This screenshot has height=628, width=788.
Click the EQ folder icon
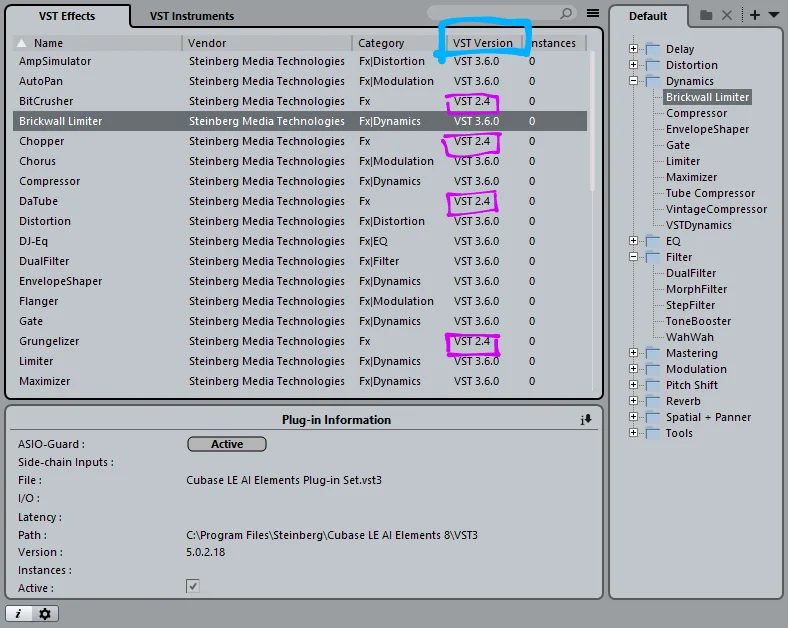point(653,241)
